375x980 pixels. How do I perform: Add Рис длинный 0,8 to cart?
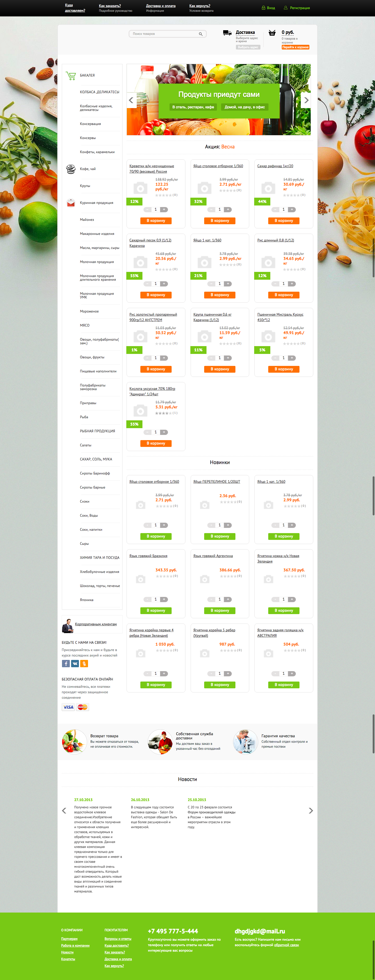point(284,295)
